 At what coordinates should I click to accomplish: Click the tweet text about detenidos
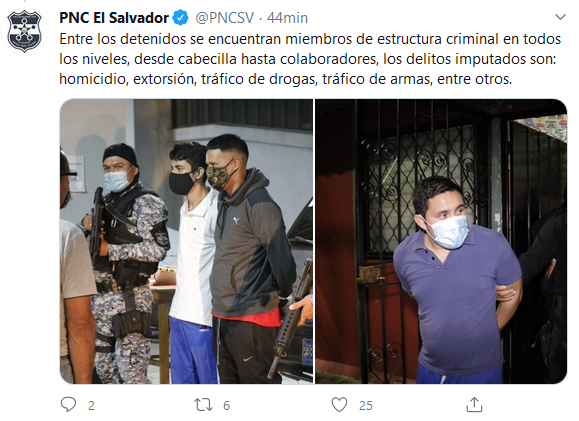pos(310,59)
